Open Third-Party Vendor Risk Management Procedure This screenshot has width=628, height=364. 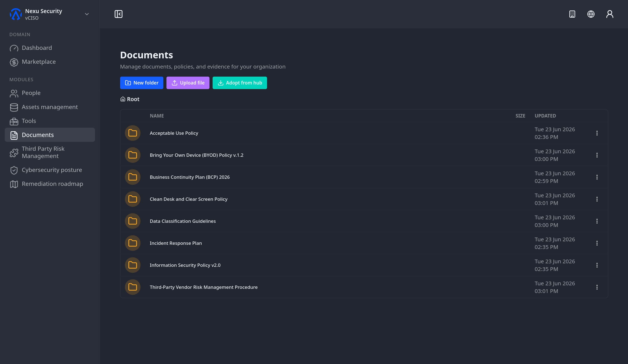[x=204, y=287]
